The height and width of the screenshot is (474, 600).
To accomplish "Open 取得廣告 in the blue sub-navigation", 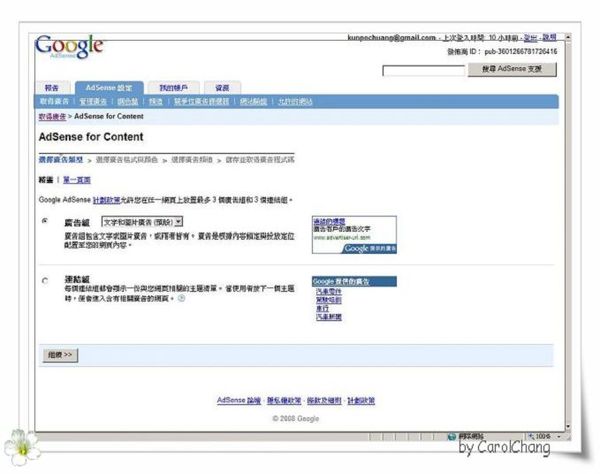I will 54,101.
